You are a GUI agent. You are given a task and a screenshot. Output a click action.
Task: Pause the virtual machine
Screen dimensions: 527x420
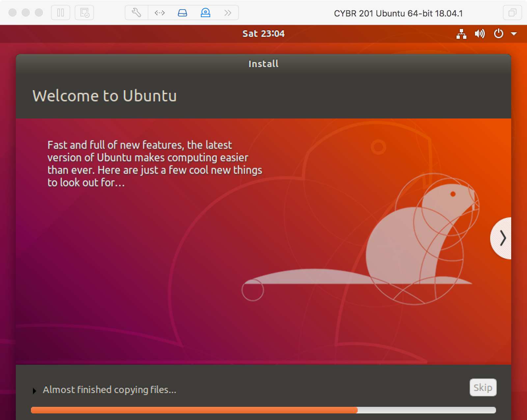click(61, 13)
